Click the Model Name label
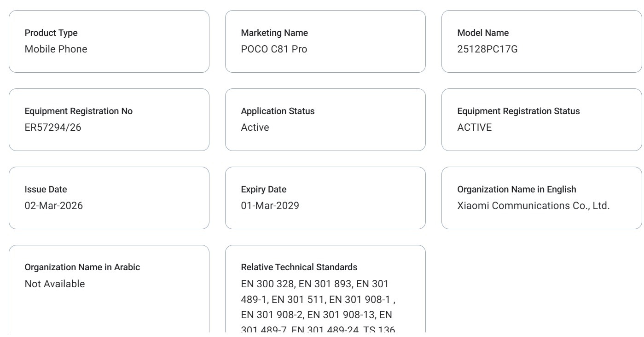Viewport: 644px width, 337px height. [483, 33]
